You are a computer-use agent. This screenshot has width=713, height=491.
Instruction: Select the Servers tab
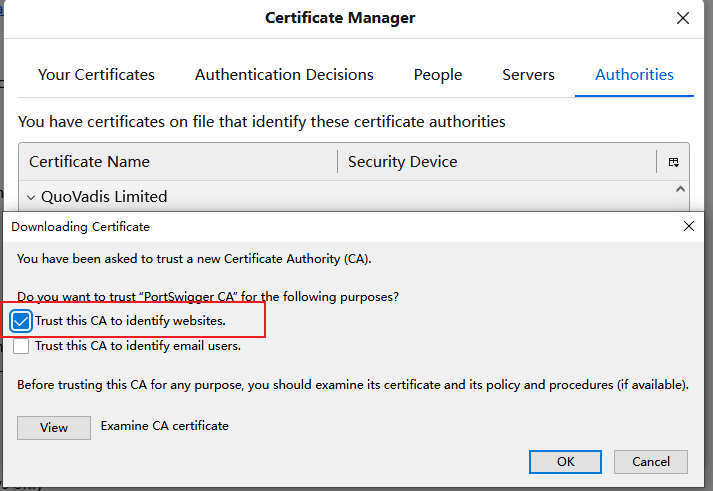[528, 75]
